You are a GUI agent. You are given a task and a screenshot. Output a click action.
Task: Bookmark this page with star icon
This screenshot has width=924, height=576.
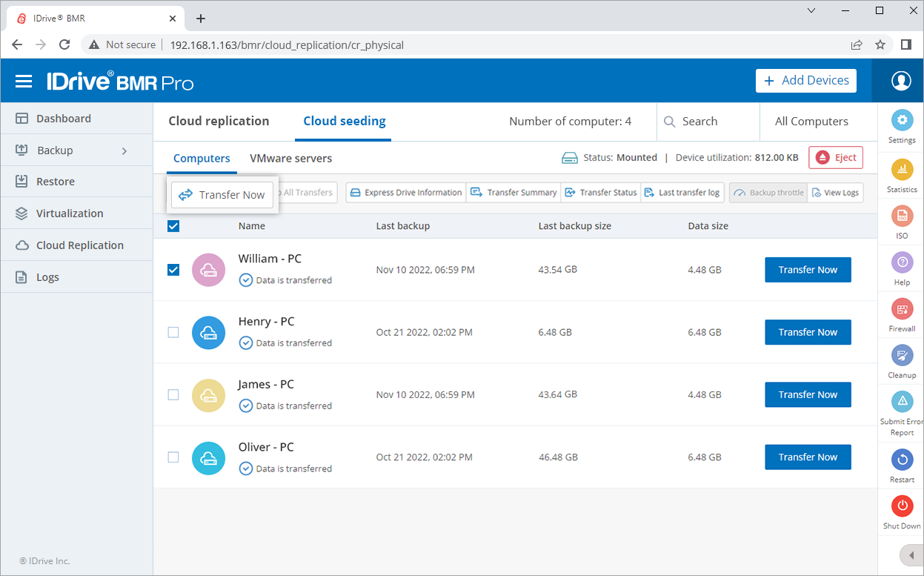pos(880,44)
